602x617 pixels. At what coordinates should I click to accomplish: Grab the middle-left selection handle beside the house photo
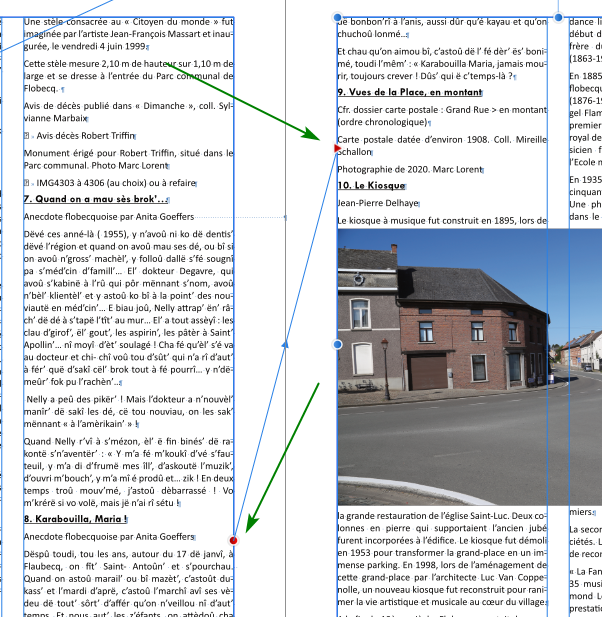337,345
